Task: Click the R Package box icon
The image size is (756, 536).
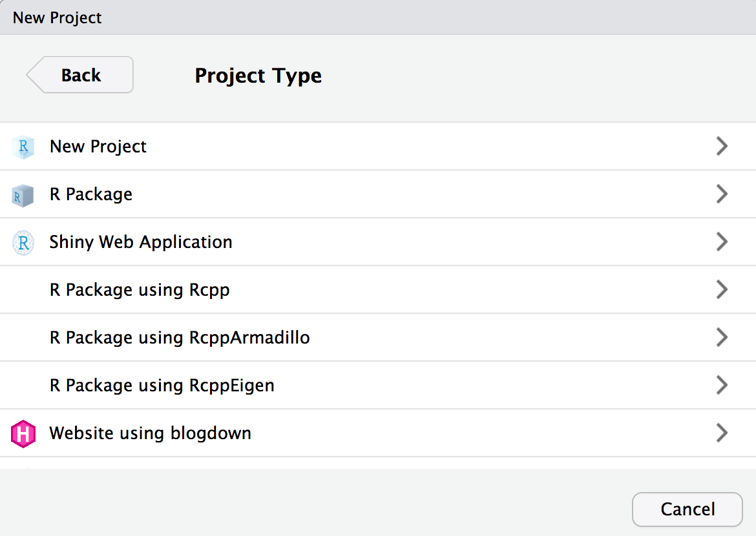Action: point(23,195)
